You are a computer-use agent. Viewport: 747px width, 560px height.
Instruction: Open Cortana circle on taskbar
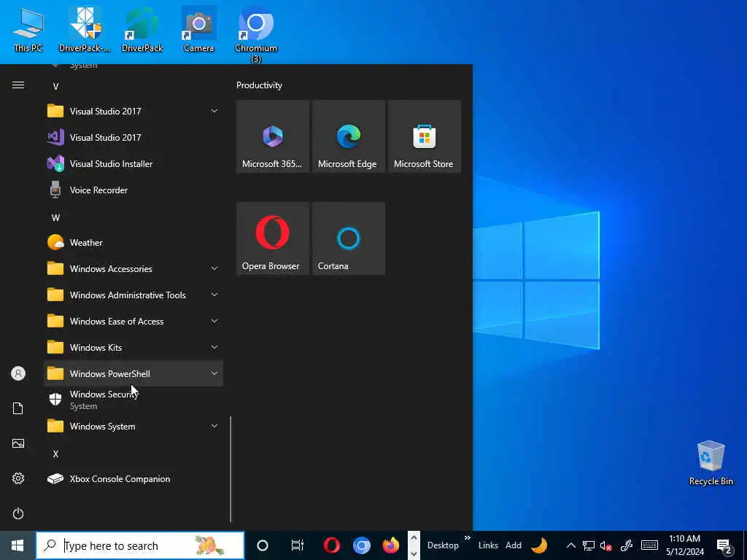(263, 545)
